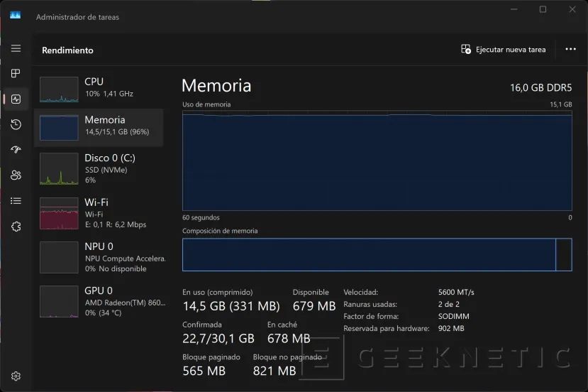588x392 pixels.
Task: Click the 679 MB Disponible value
Action: tap(314, 306)
